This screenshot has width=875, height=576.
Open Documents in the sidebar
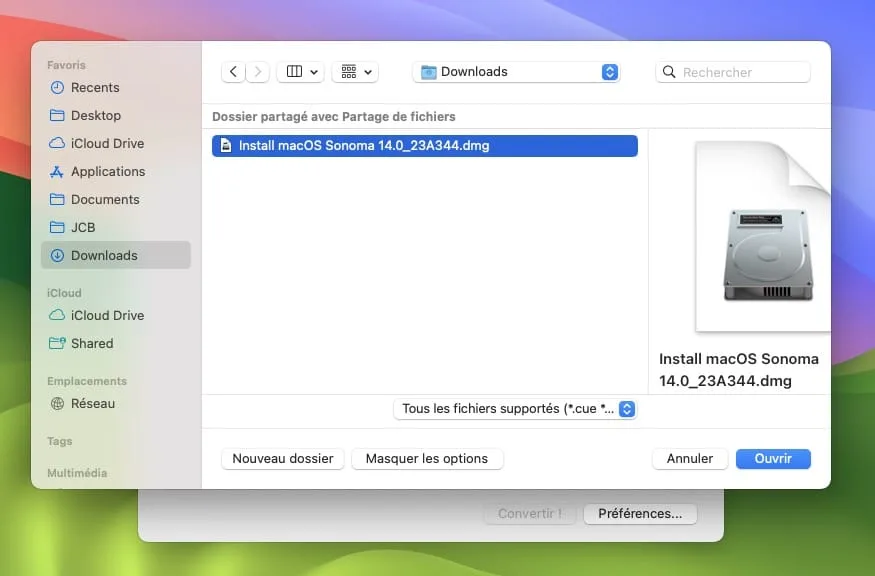click(x=116, y=199)
